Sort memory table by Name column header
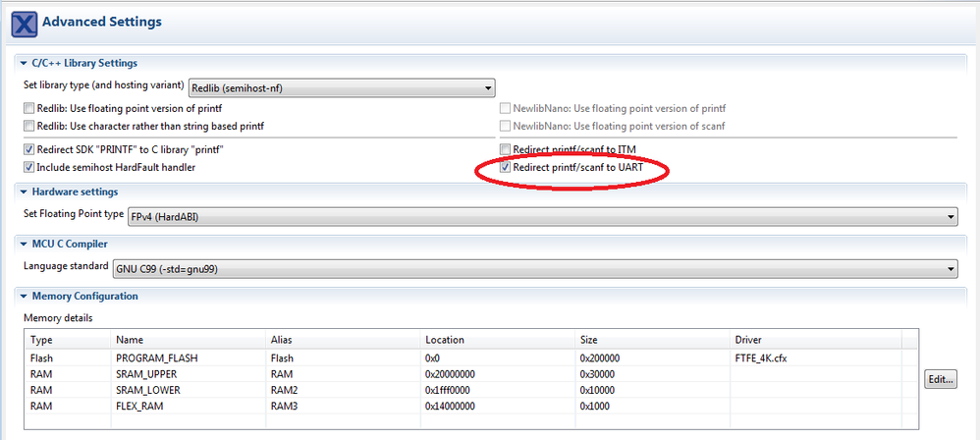The image size is (980, 440). pos(189,340)
